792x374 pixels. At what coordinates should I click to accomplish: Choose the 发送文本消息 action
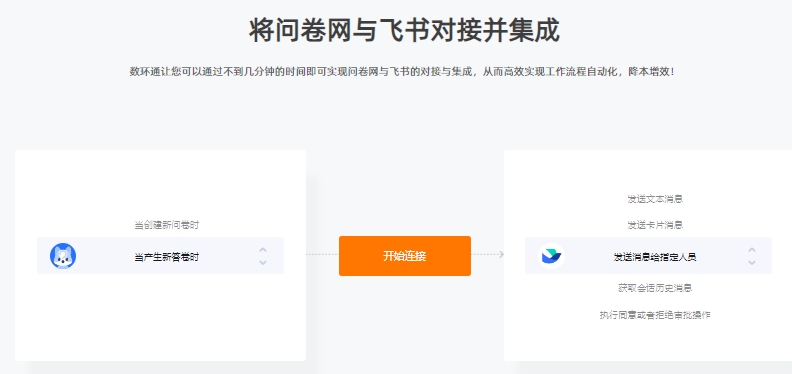[x=655, y=199]
